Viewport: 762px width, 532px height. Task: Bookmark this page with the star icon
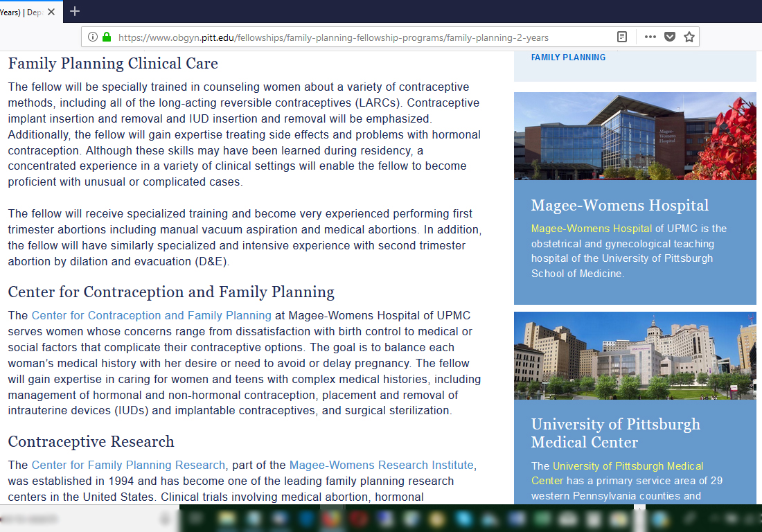(x=689, y=37)
